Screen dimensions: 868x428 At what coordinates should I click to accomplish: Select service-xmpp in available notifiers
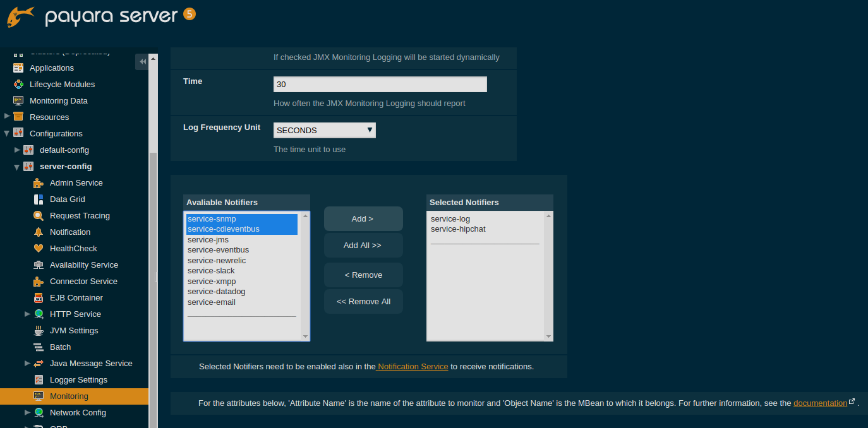click(241, 282)
